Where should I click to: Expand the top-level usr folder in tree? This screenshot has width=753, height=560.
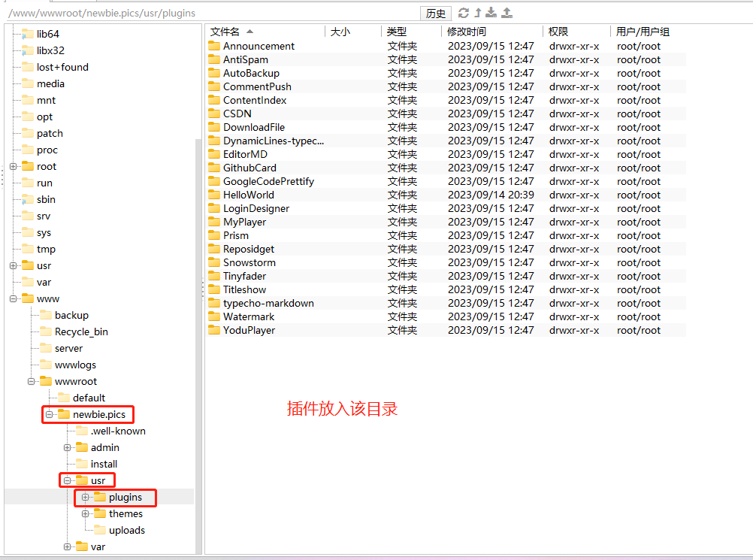click(13, 265)
